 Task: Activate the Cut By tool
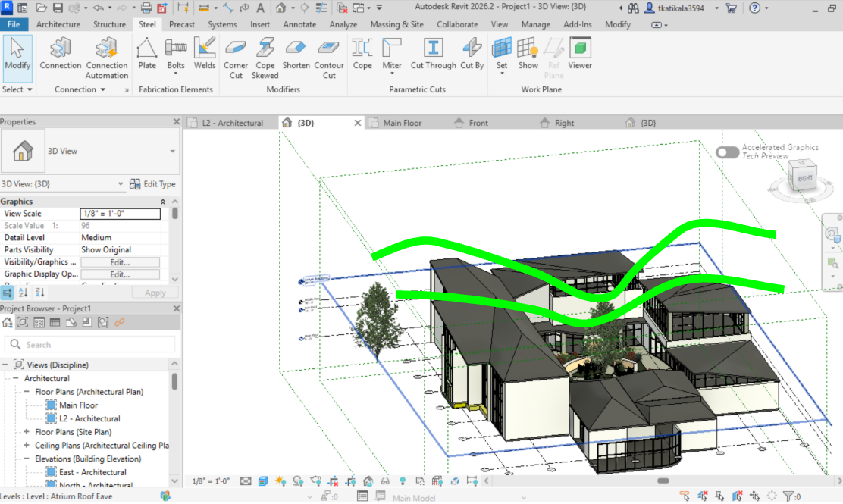pos(472,54)
